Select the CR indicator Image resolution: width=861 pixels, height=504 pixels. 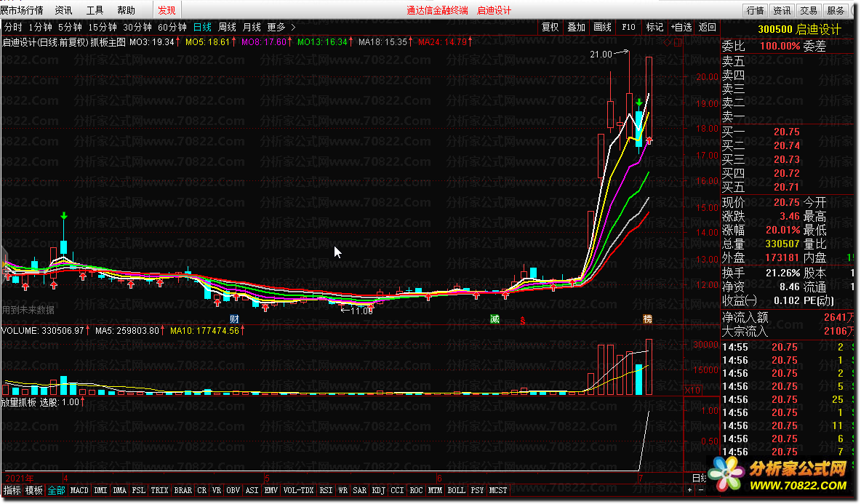click(x=201, y=490)
